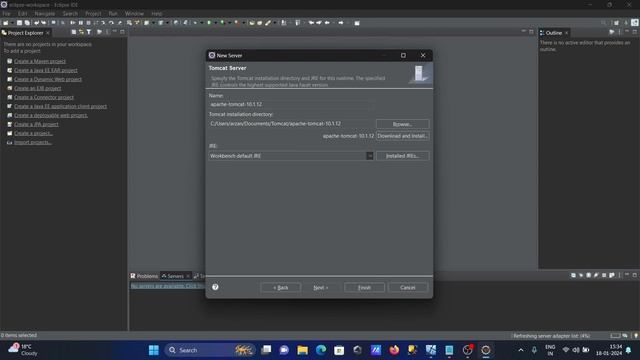Click the No servers are available link
This screenshot has width=640, height=360.
pos(167,286)
